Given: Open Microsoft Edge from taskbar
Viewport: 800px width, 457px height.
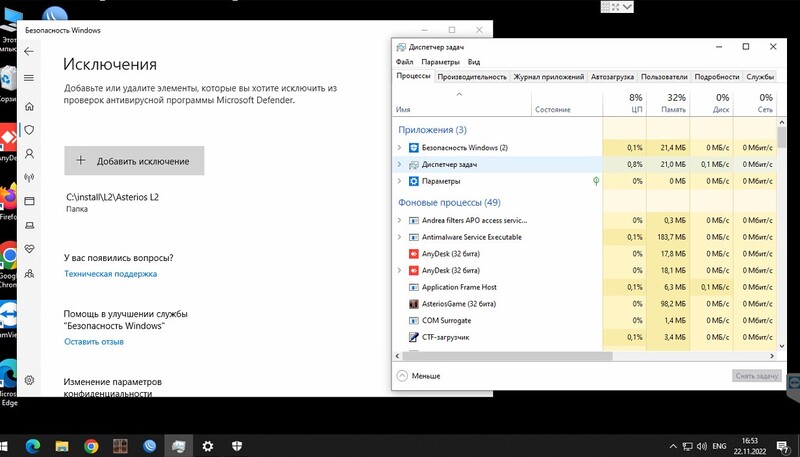Looking at the screenshot, I should (33, 447).
